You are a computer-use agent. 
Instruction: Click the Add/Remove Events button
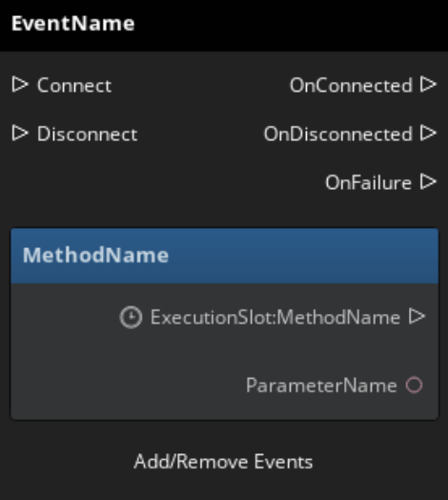(223, 462)
